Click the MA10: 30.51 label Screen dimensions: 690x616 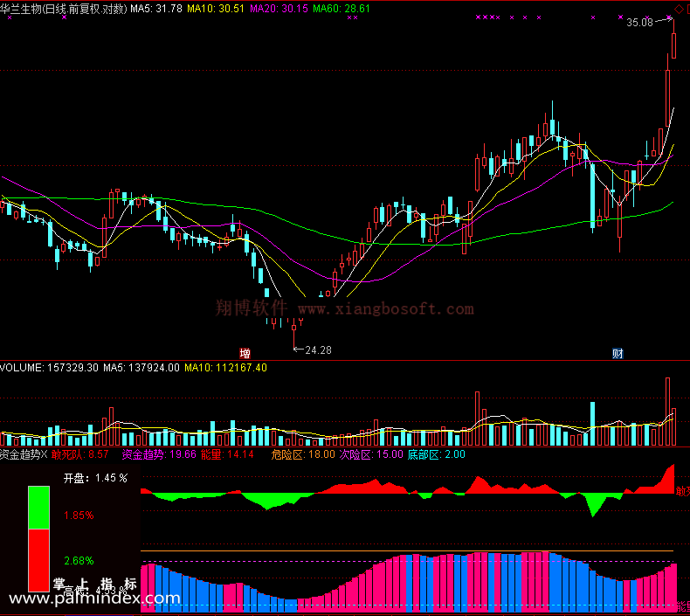pos(216,9)
